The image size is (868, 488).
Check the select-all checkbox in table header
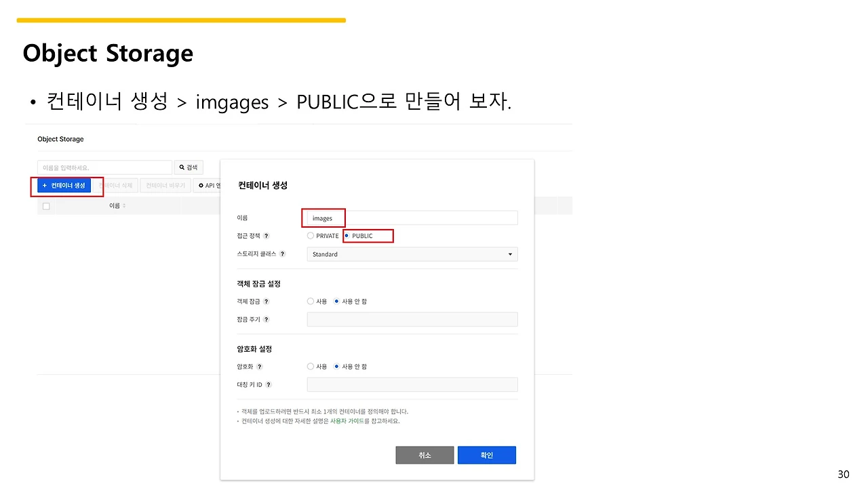[45, 205]
